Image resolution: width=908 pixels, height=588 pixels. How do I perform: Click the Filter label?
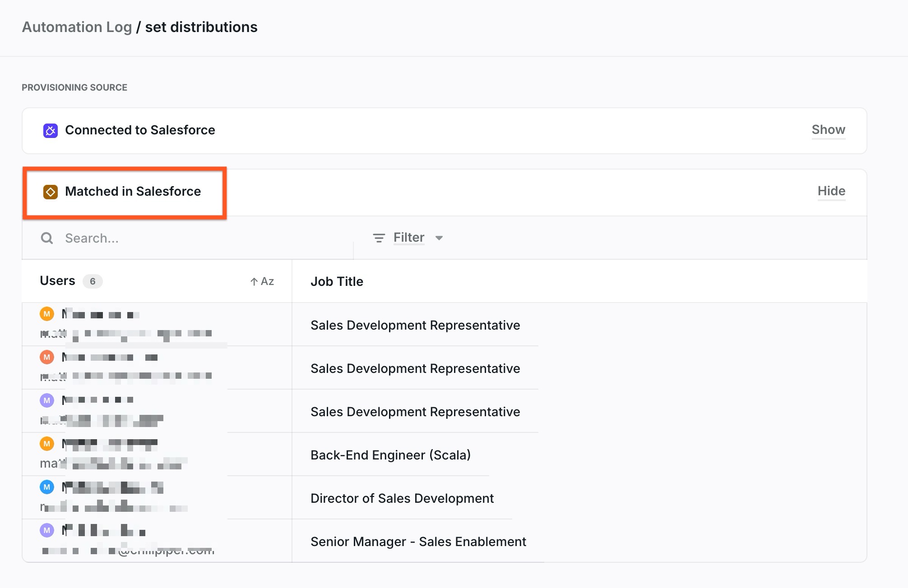point(408,238)
